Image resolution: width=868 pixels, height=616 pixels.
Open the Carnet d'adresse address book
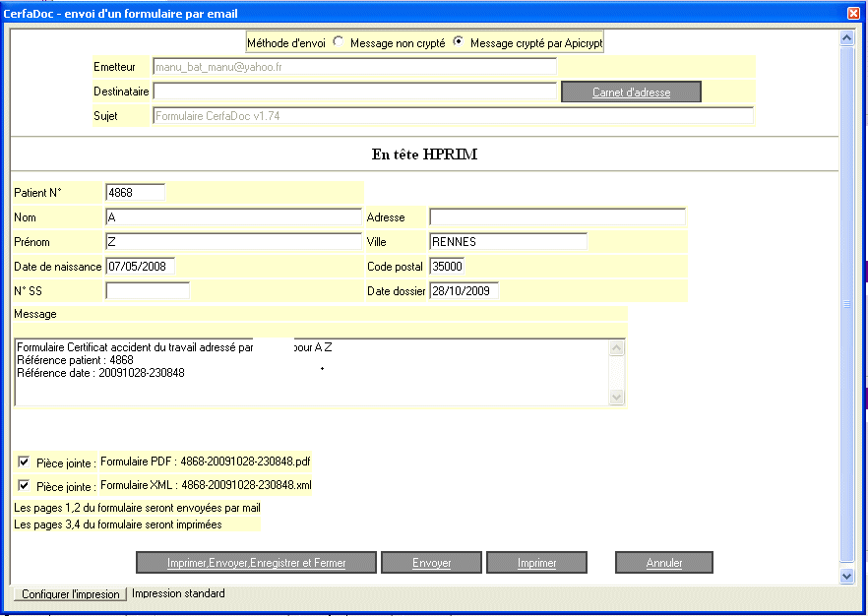coord(631,92)
